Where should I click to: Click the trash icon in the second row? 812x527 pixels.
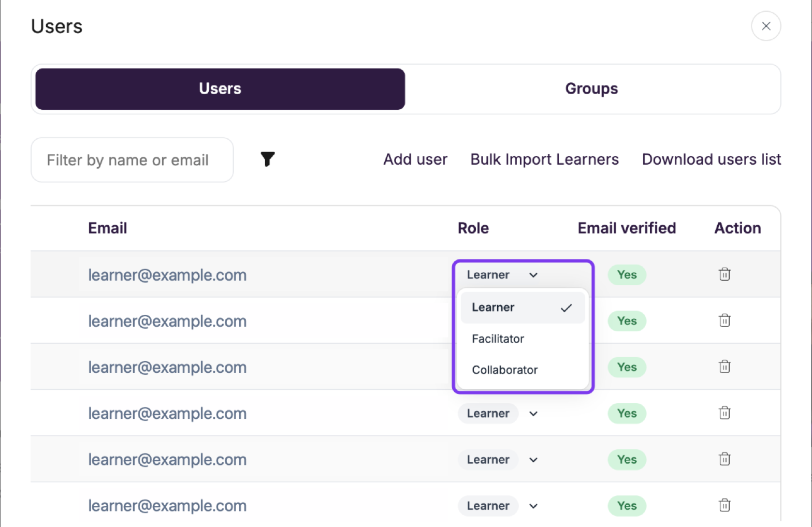[x=724, y=320]
